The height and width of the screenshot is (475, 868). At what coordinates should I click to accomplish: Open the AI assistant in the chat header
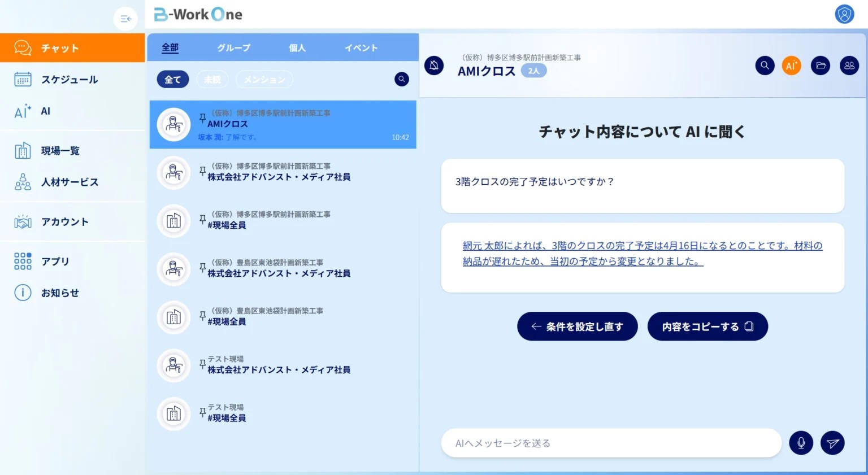pyautogui.click(x=792, y=66)
